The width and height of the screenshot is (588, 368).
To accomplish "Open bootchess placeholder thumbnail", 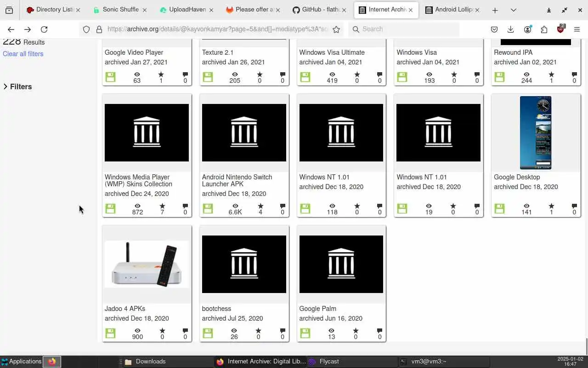I will click(x=244, y=264).
